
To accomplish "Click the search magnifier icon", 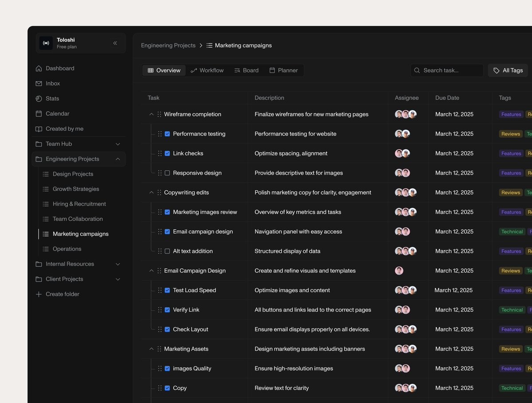I will tap(417, 70).
